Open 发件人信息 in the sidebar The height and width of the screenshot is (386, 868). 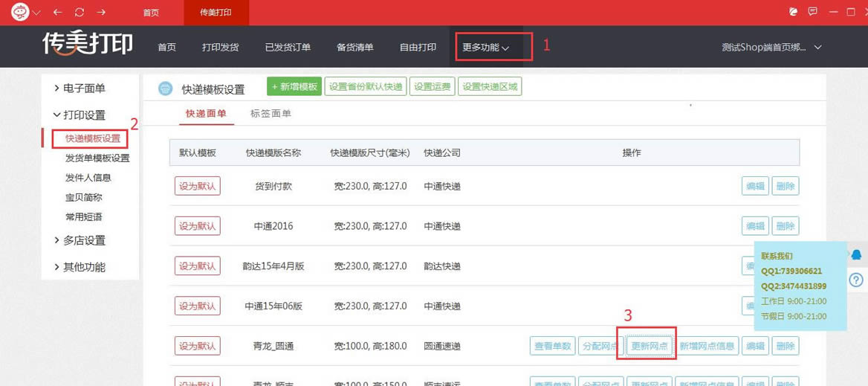88,178
